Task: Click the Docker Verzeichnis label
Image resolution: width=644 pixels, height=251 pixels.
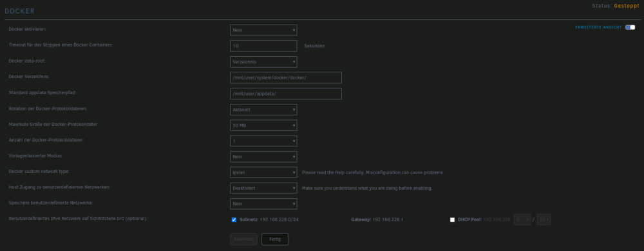Action: [x=29, y=77]
